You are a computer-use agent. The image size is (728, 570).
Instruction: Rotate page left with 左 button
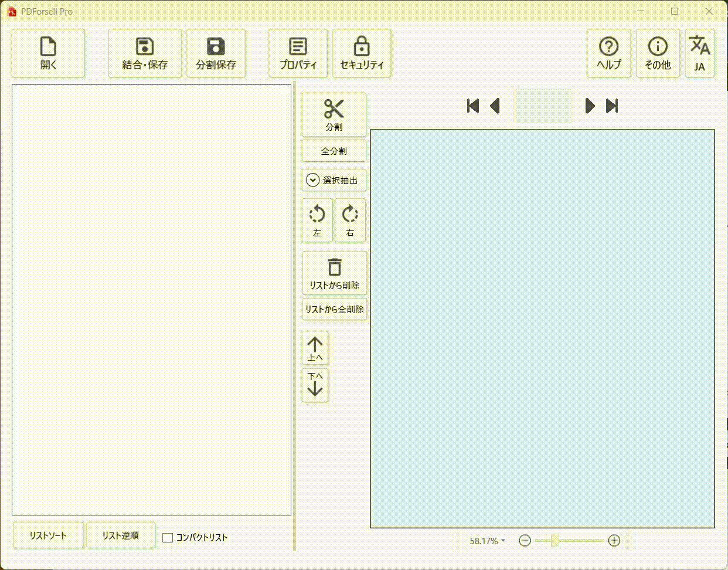pyautogui.click(x=317, y=220)
